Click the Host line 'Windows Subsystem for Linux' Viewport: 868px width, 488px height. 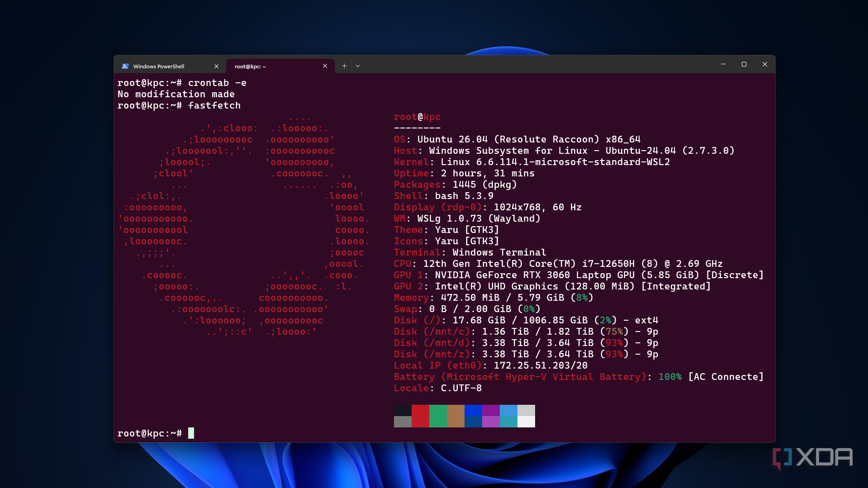point(564,151)
